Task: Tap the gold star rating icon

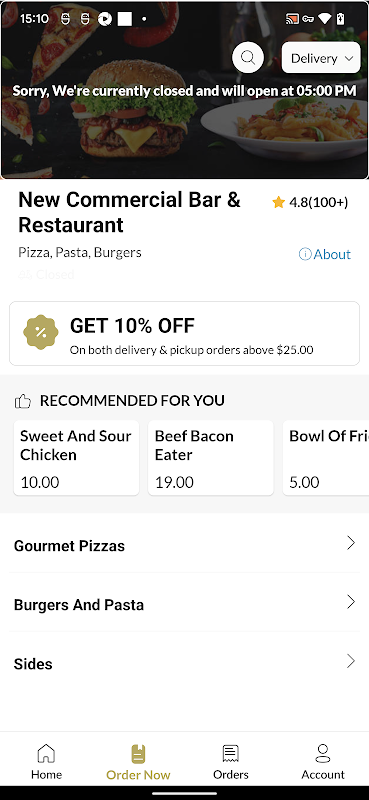Action: pos(278,203)
